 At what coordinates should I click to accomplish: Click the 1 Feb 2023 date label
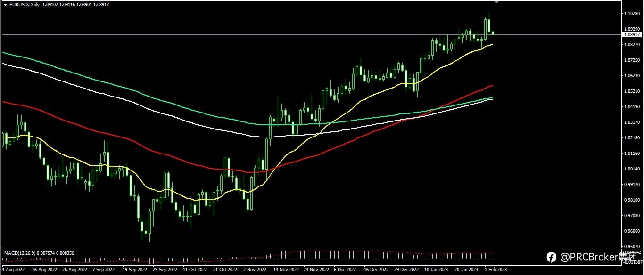[x=496, y=270]
